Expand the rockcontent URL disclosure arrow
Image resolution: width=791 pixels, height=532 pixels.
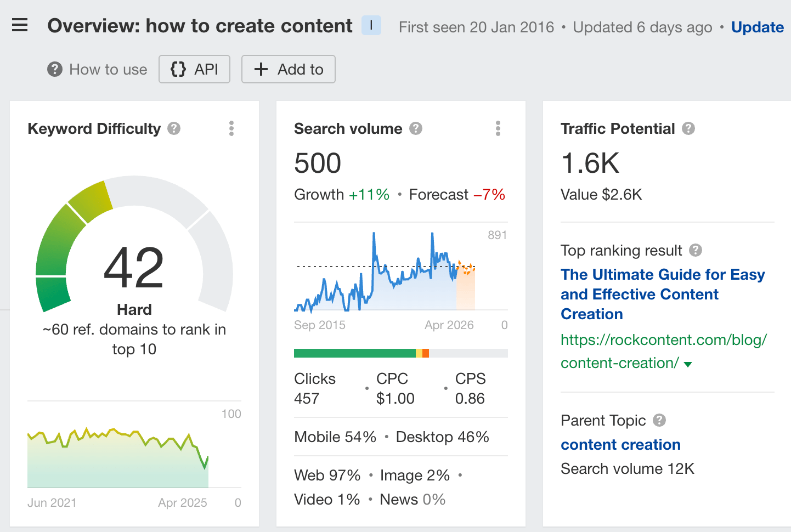tap(688, 363)
